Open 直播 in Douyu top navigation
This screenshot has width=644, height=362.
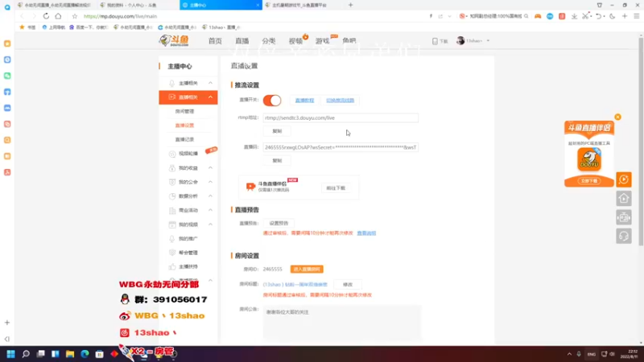coord(242,41)
